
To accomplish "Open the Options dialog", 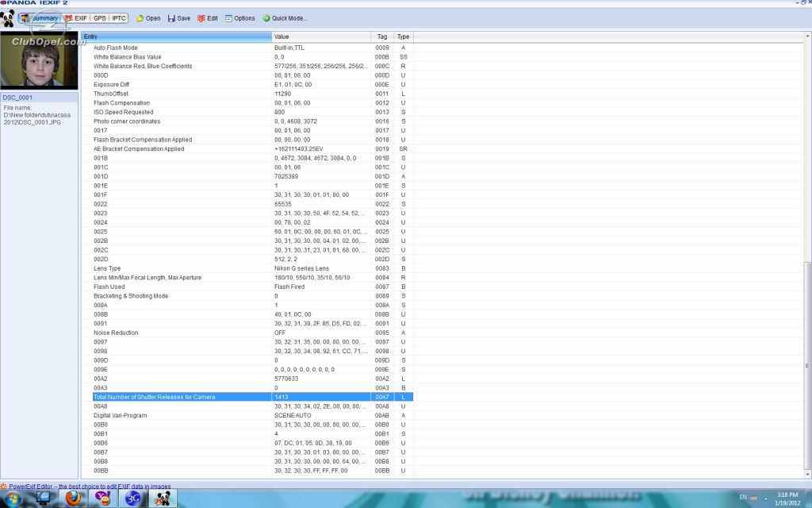I will [x=239, y=18].
